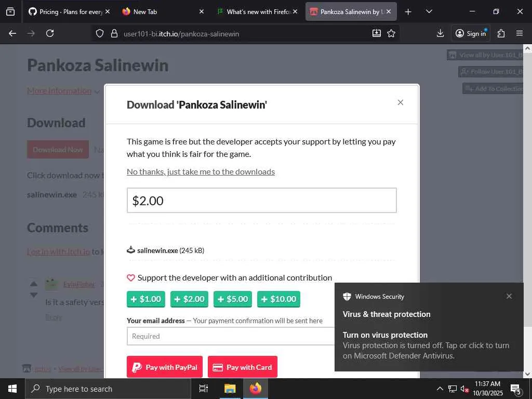Show hidden system tray icons
Image resolution: width=532 pixels, height=399 pixels.
(x=440, y=389)
